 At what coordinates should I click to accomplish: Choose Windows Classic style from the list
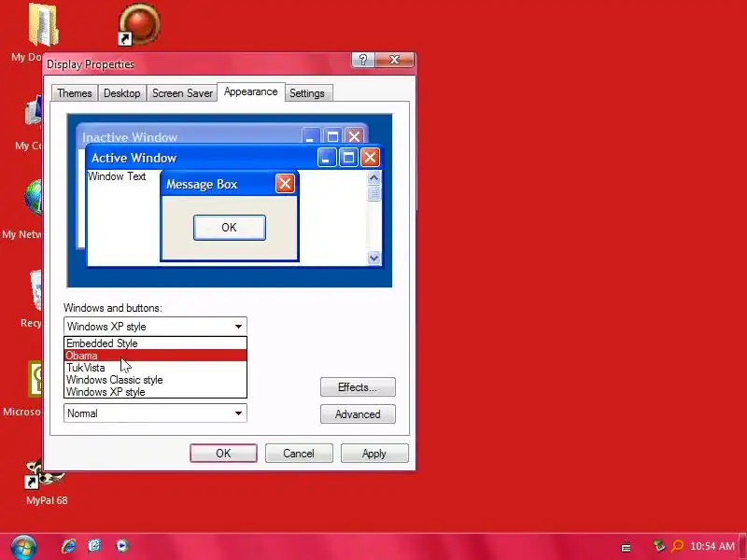click(155, 380)
